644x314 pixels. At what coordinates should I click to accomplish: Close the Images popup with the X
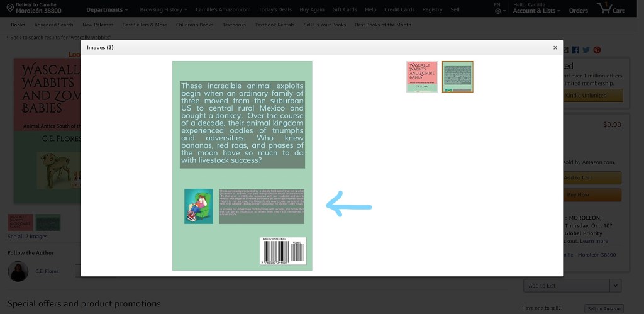555,48
